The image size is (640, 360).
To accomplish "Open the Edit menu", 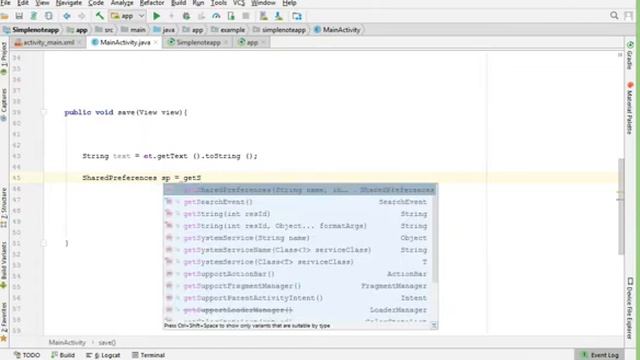I will tap(23, 3).
